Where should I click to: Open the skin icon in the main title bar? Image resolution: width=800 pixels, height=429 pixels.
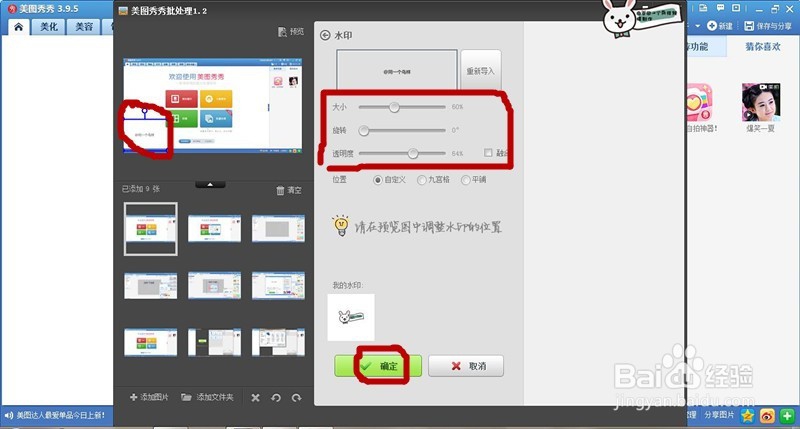[x=704, y=8]
